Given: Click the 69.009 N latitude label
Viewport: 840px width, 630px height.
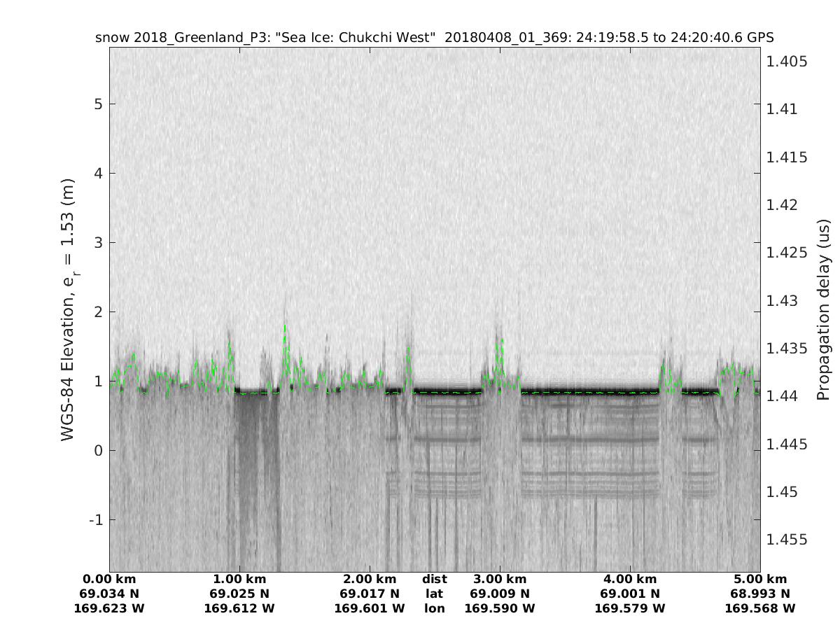Looking at the screenshot, I should point(500,594).
